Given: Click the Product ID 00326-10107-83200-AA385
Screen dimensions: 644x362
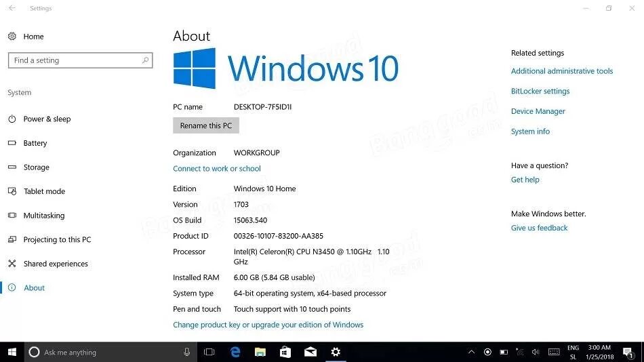Looking at the screenshot, I should tap(278, 236).
